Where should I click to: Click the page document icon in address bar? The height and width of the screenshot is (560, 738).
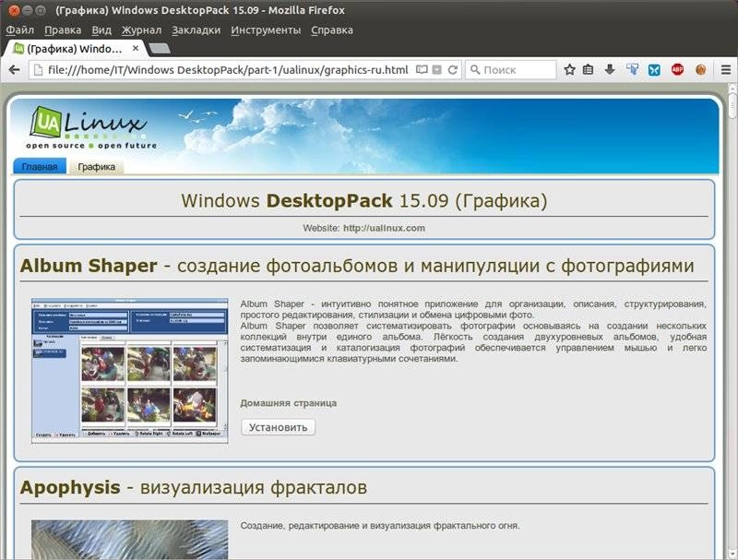[38, 70]
